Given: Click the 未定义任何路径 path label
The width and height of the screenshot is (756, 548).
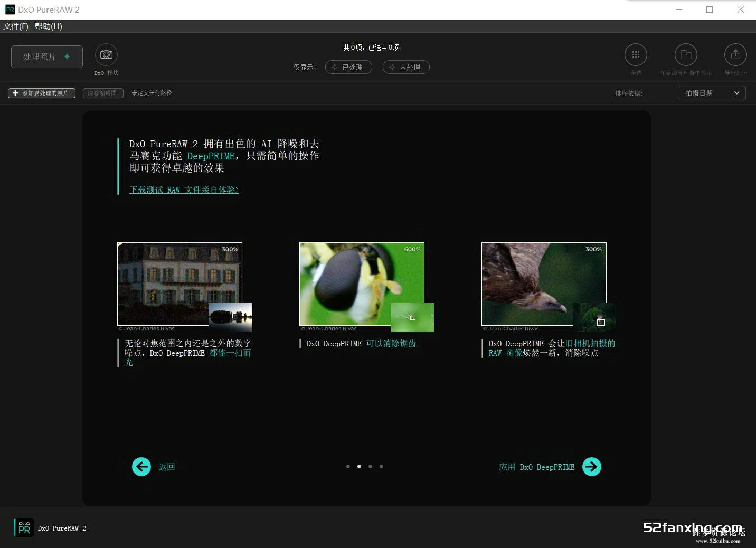Looking at the screenshot, I should click(x=152, y=93).
